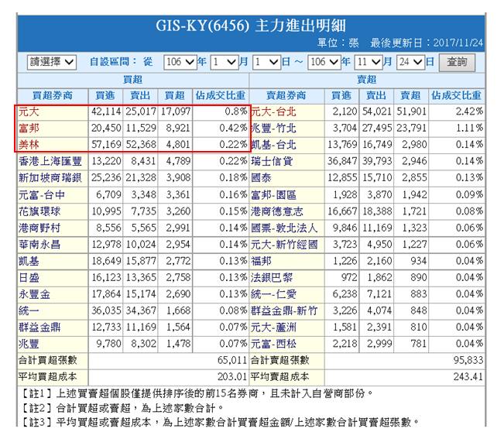504x439 pixels.
Task: Open broker link 港商德意志
Action: click(x=276, y=211)
